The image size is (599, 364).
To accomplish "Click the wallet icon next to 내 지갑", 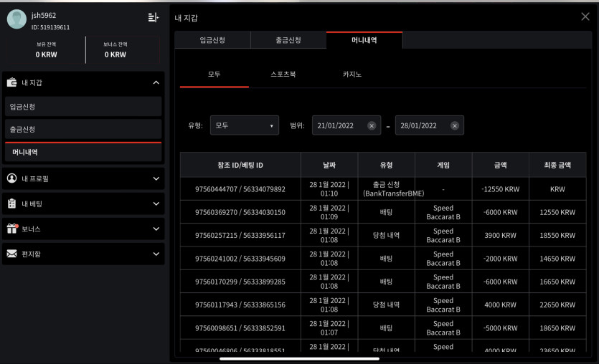I will tap(12, 82).
